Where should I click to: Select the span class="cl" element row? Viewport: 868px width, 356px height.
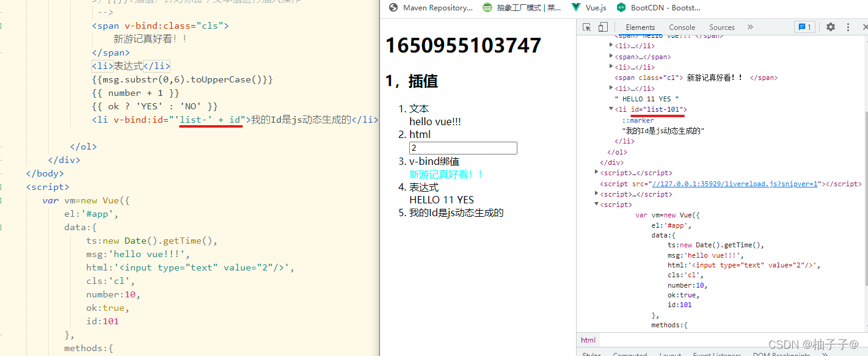point(696,78)
